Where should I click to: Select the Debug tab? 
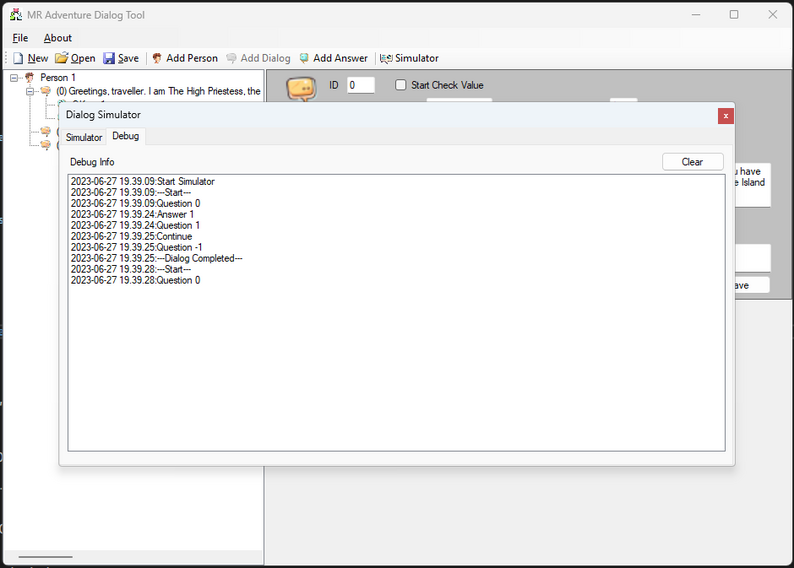[x=126, y=136]
